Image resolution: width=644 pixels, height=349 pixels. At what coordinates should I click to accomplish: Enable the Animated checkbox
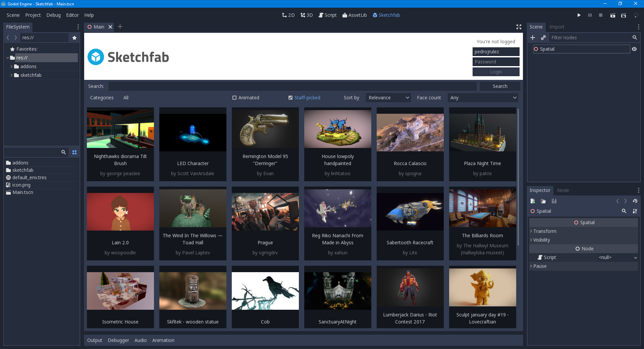pos(234,98)
